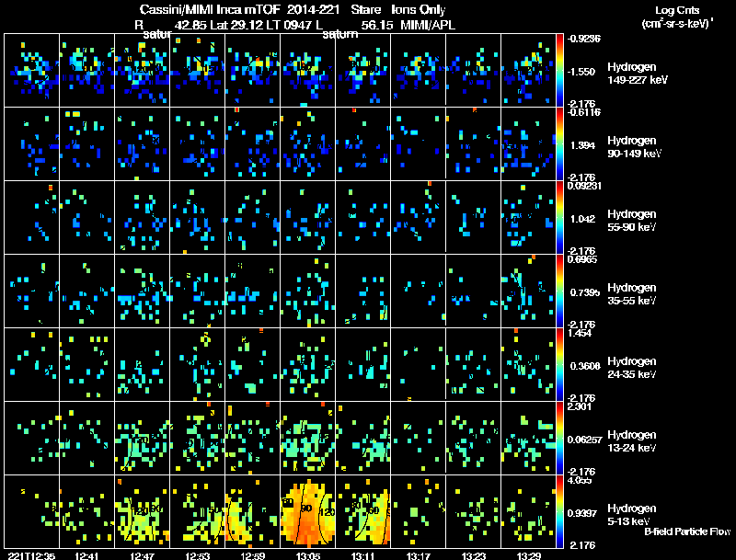The height and width of the screenshot is (560, 736).
Task: Open the 149-227 keV image panel at 13:29
Action: pyautogui.click(x=528, y=71)
